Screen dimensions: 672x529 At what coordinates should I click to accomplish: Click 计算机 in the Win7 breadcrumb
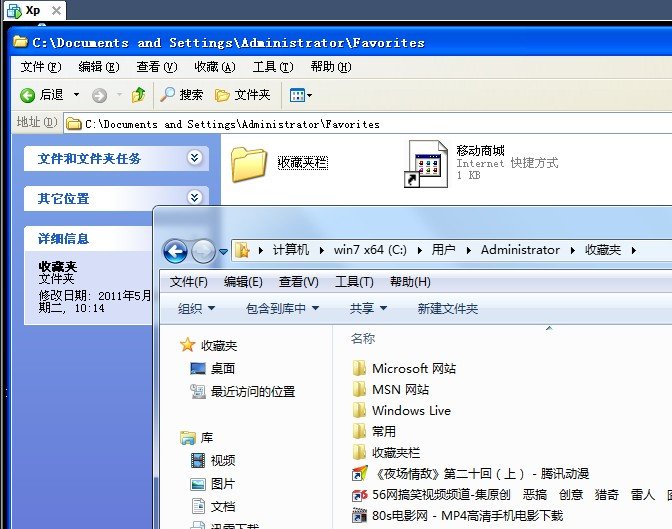(x=291, y=249)
